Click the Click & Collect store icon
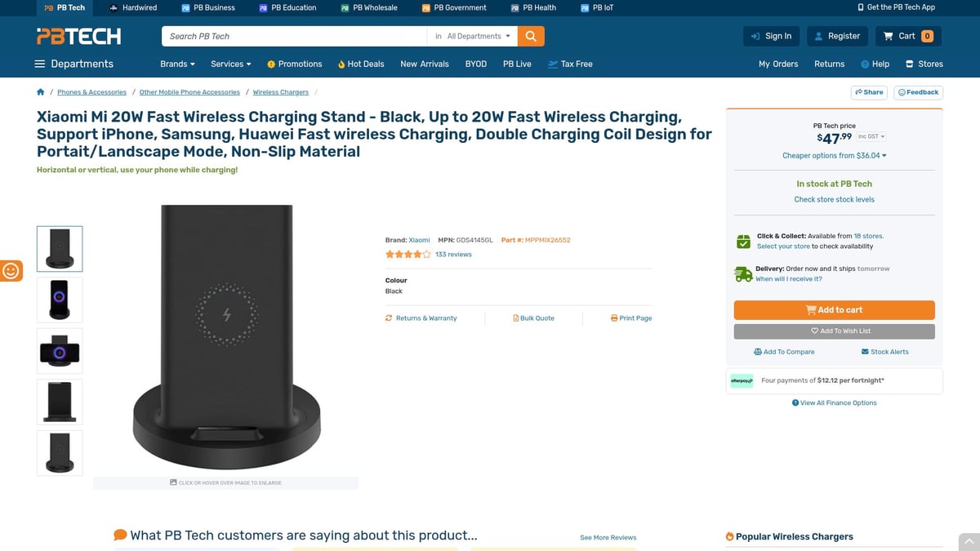 coord(742,241)
